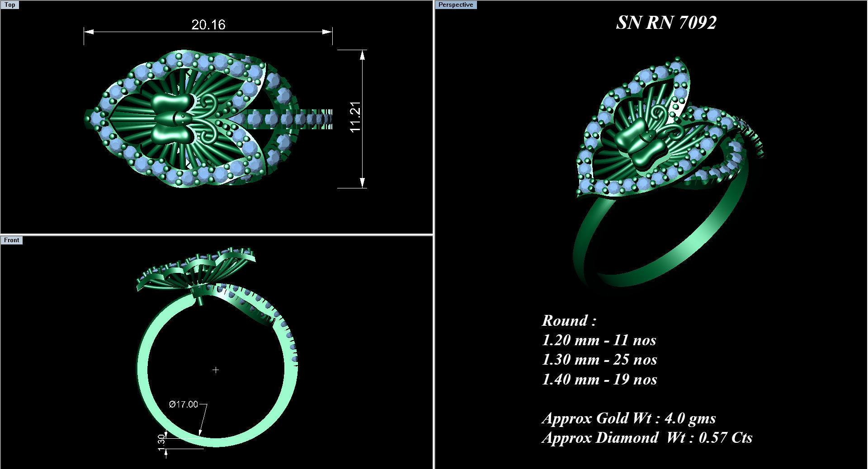Select the SN RN 7092 title text
868x469 pixels.
point(666,23)
